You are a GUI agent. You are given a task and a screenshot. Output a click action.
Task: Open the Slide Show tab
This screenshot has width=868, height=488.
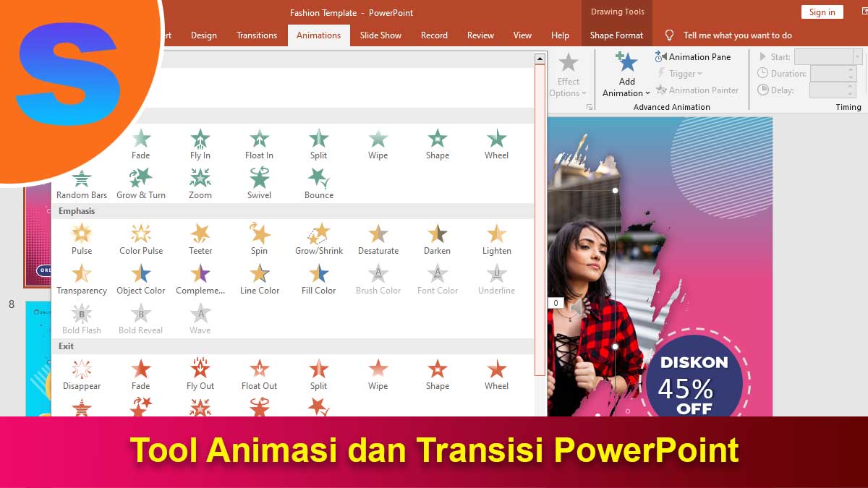[x=380, y=35]
